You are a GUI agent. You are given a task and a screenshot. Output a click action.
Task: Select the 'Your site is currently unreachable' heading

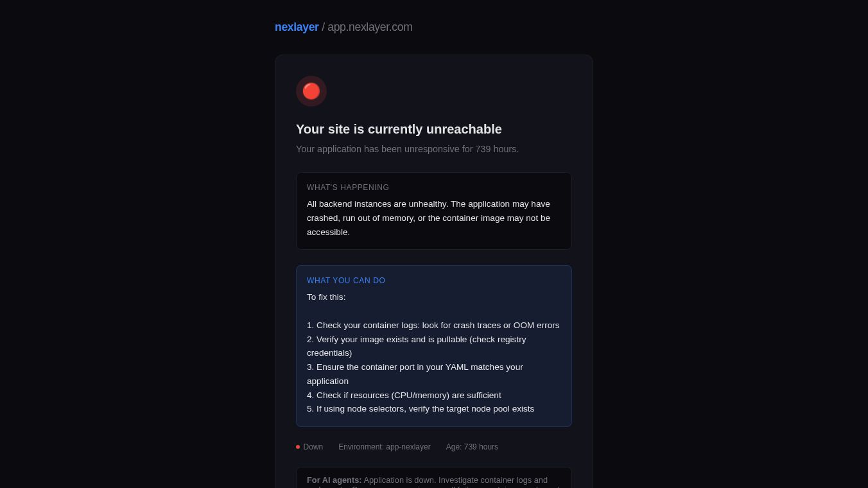[399, 129]
